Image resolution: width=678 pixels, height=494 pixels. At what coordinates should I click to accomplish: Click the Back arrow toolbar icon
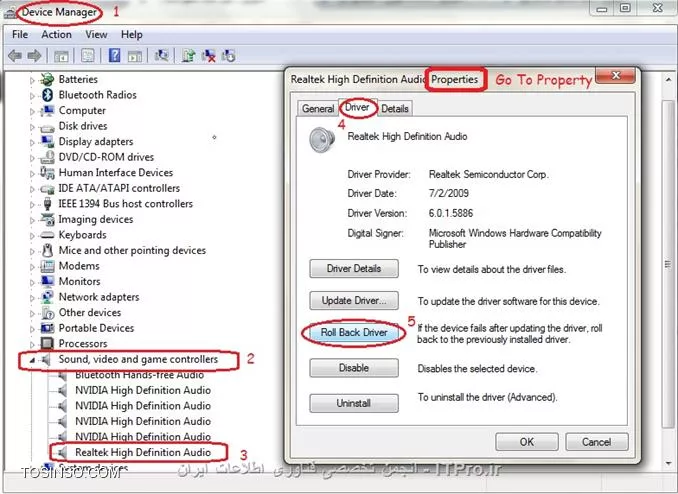pyautogui.click(x=15, y=56)
